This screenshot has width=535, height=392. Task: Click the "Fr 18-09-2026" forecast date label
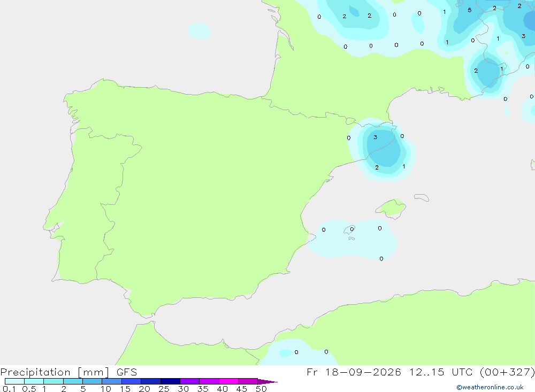click(x=354, y=372)
